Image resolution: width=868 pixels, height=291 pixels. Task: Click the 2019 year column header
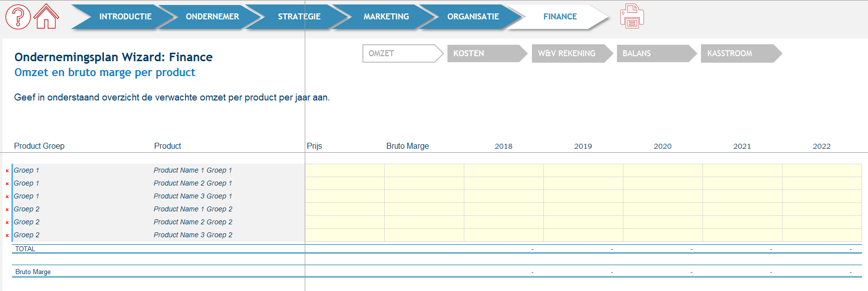[583, 146]
